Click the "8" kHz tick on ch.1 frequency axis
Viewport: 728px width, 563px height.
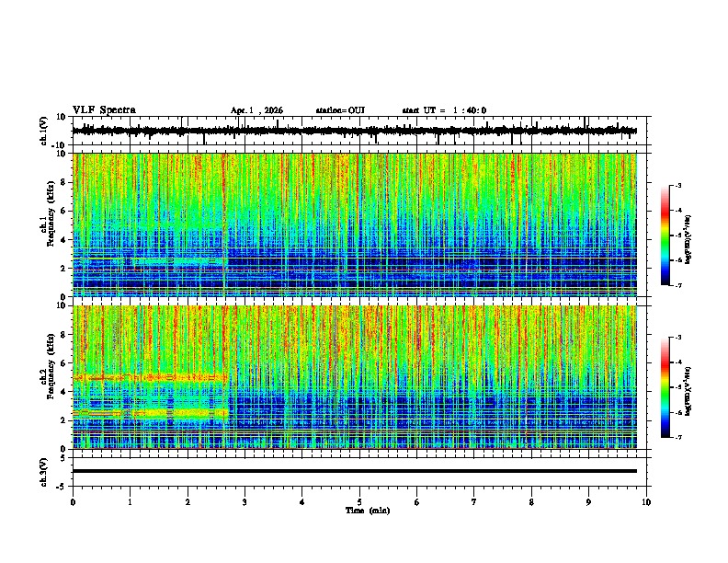[64, 182]
